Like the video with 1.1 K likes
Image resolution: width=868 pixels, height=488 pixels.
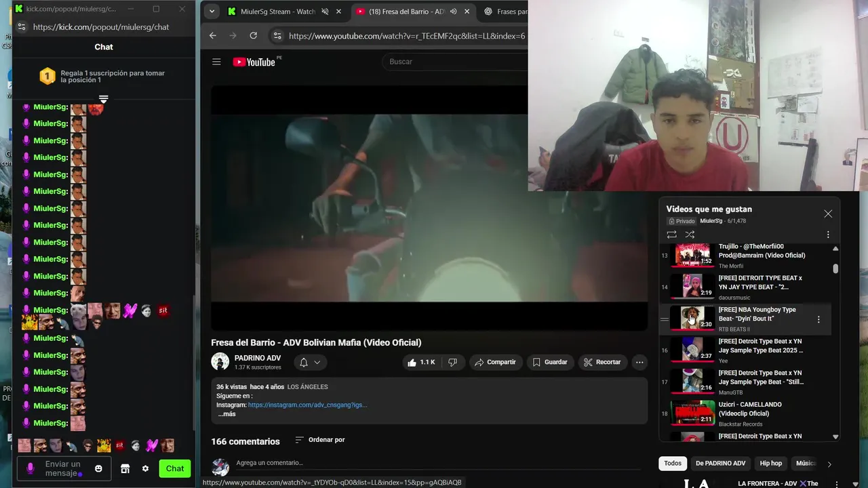pos(421,363)
